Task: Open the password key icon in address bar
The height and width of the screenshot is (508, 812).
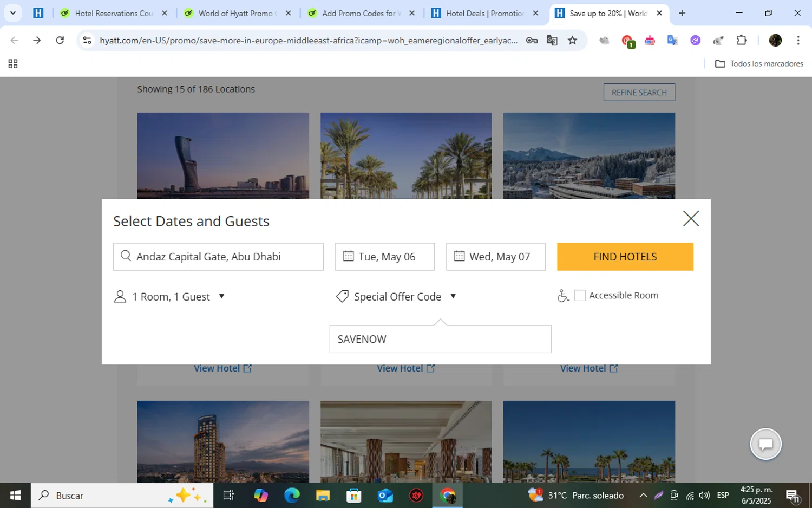Action: [532, 40]
